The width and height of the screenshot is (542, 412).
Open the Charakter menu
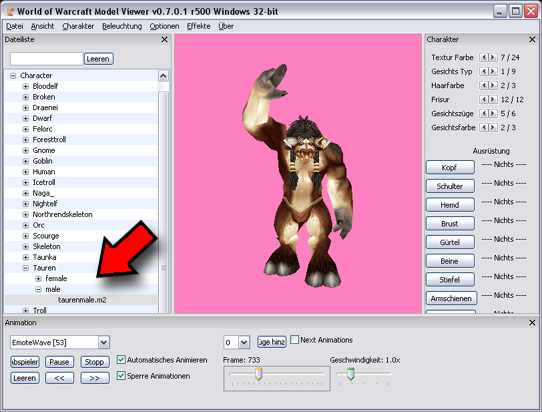click(x=78, y=26)
